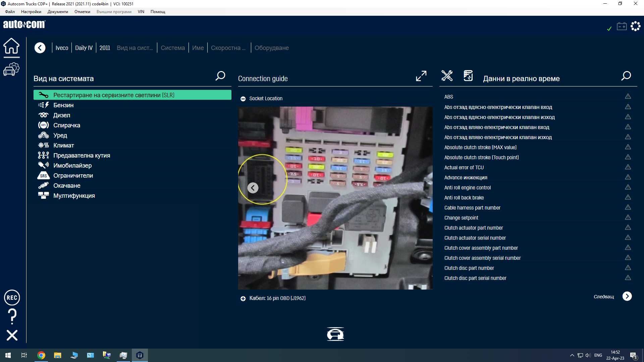Select year 2011 in the breadcrumb
This screenshot has height=362, width=644.
105,48
